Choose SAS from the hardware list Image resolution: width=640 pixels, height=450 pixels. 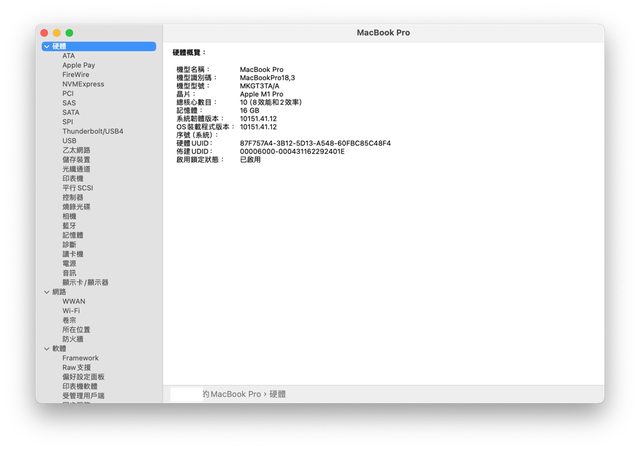click(69, 103)
